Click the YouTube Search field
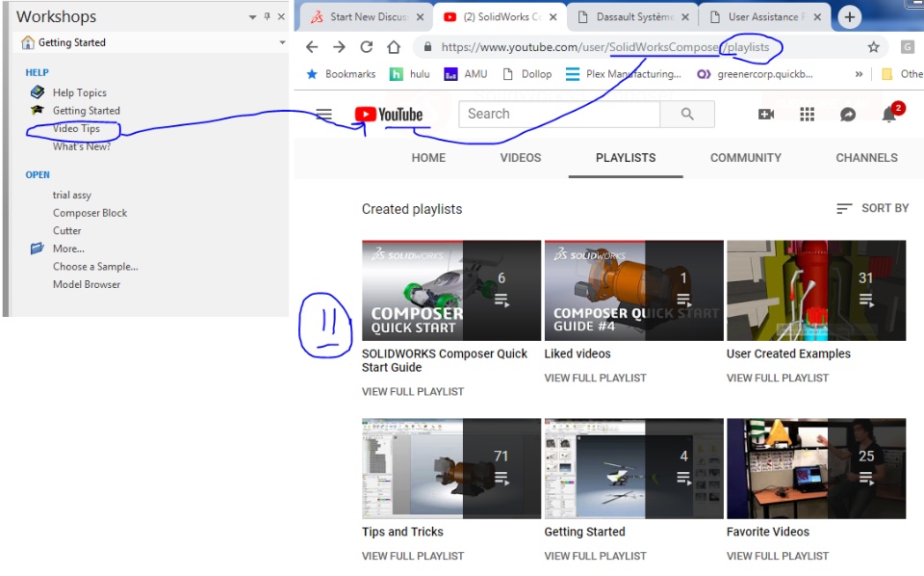The width and height of the screenshot is (924, 576). 559,114
